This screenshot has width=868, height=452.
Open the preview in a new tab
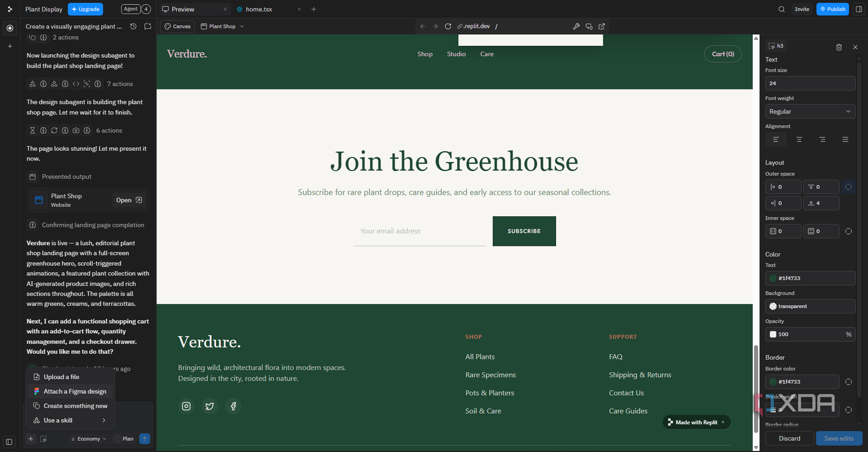point(602,26)
